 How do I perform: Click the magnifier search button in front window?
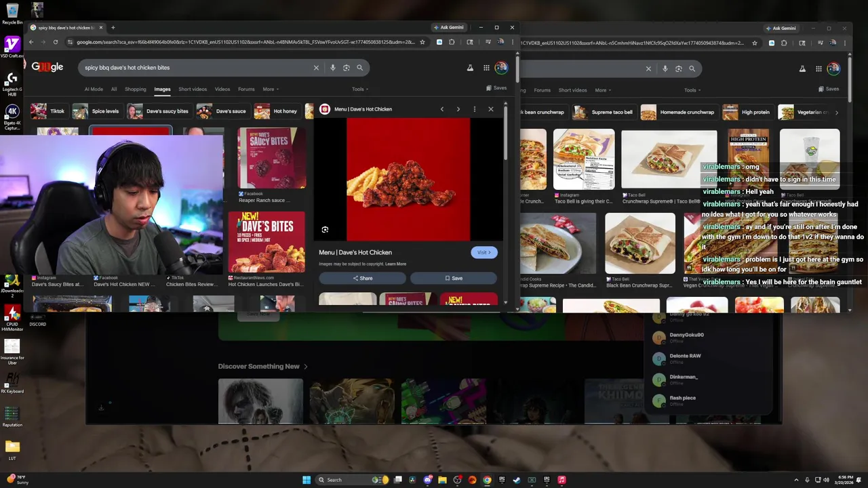360,68
